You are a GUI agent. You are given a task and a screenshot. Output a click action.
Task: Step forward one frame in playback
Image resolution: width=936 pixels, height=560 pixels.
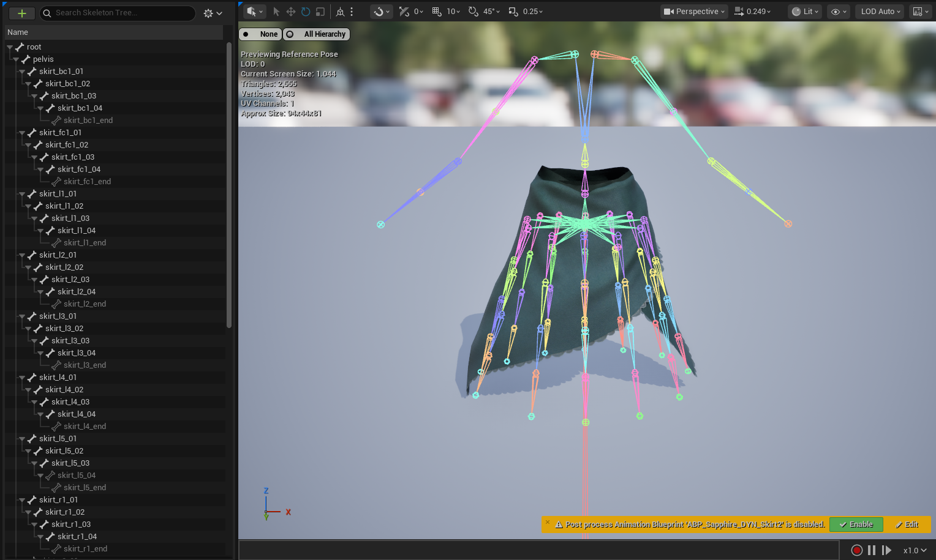886,550
